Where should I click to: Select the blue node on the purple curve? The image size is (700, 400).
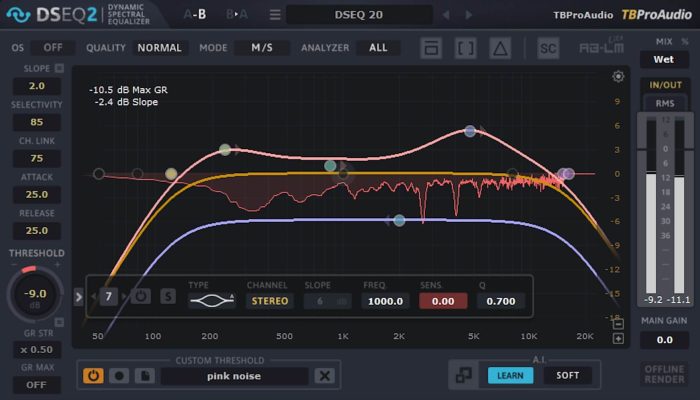(400, 220)
